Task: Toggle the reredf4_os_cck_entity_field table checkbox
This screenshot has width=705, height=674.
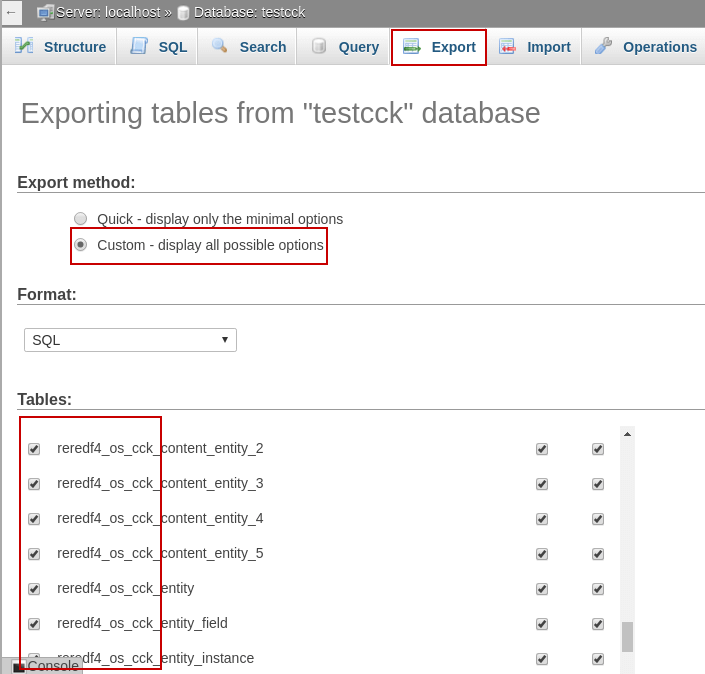Action: 34,624
